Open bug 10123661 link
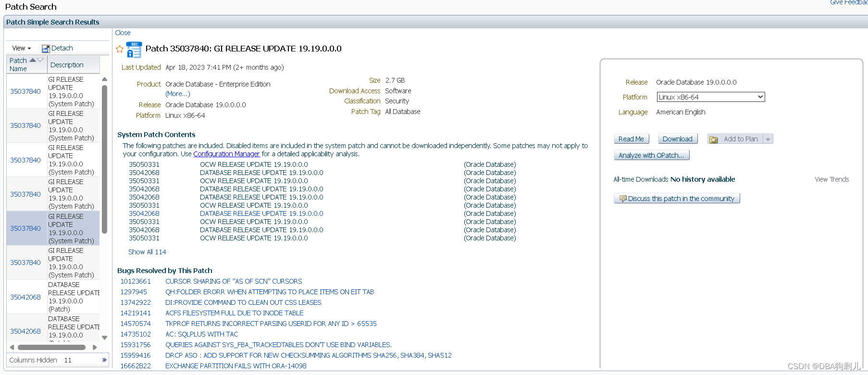 point(136,281)
